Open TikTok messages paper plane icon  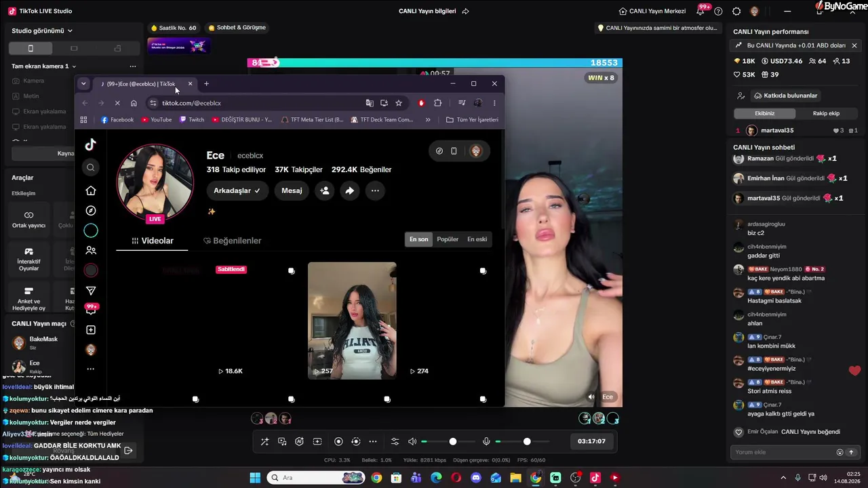click(91, 291)
